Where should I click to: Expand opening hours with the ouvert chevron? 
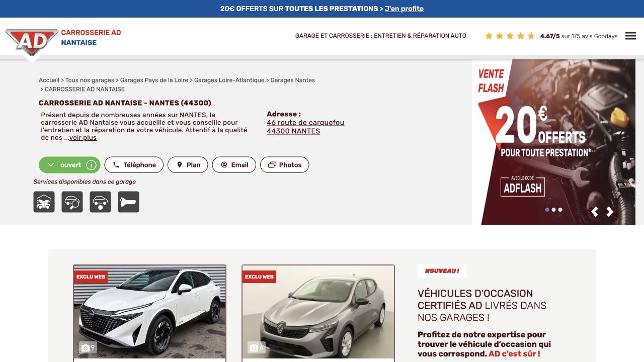[51, 165]
